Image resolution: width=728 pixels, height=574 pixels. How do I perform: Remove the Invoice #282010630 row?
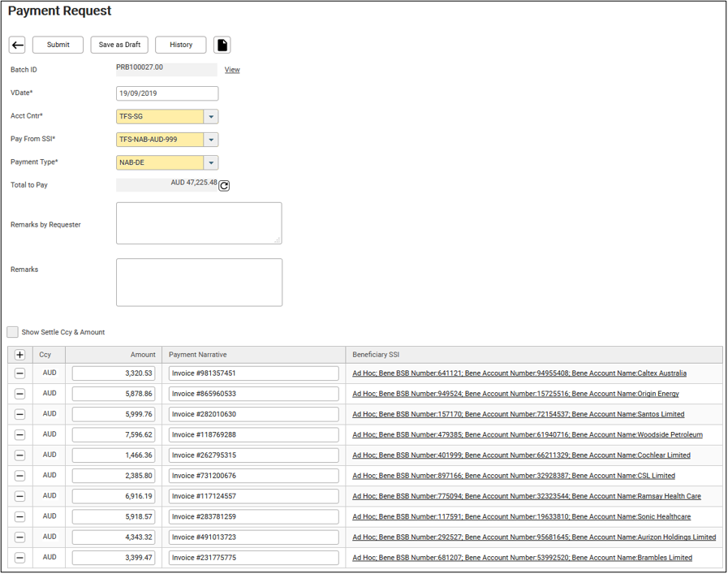pos(20,414)
